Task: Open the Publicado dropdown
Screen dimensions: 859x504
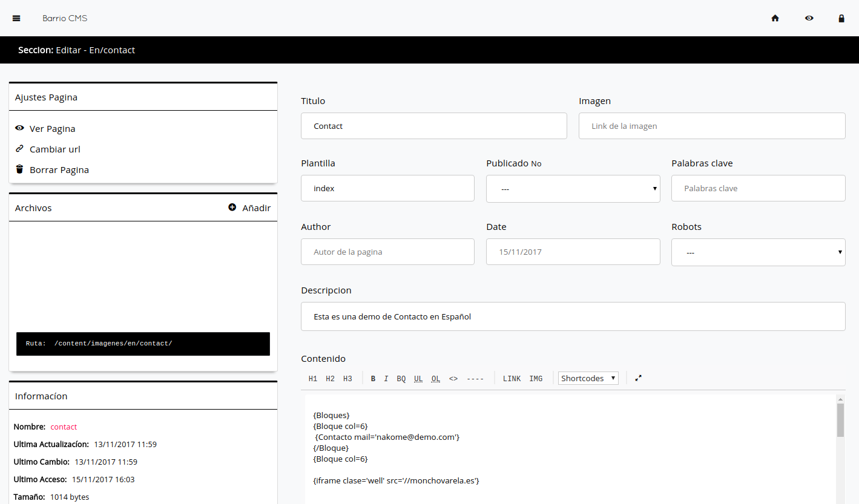Action: (573, 189)
